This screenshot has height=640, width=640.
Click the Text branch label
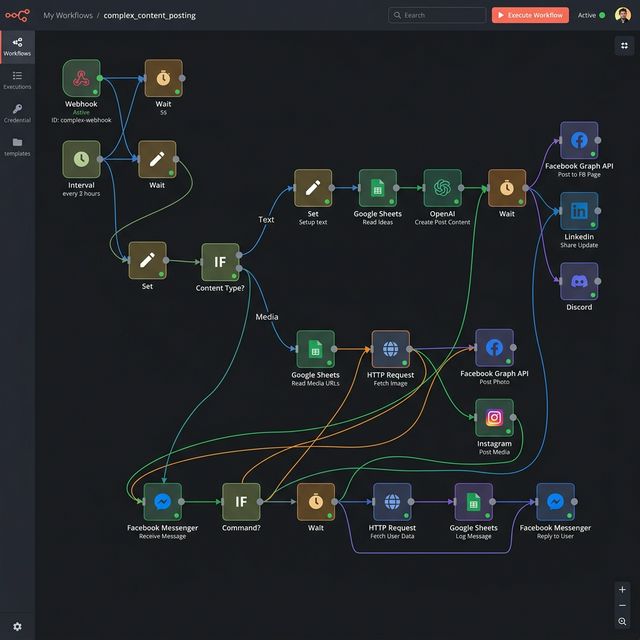[x=266, y=220]
